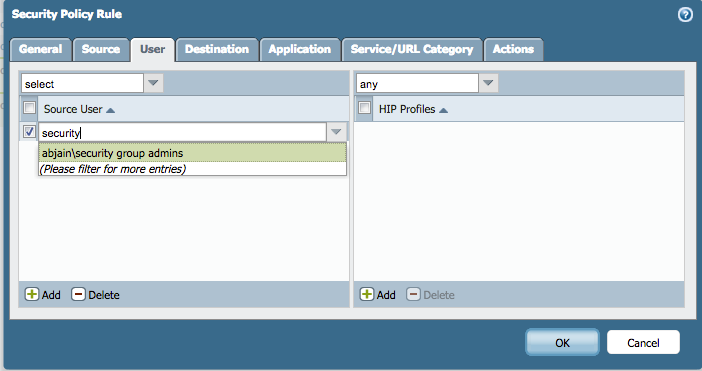Uncheck the security row checkbox
Viewport: 702px width, 371px height.
point(30,132)
